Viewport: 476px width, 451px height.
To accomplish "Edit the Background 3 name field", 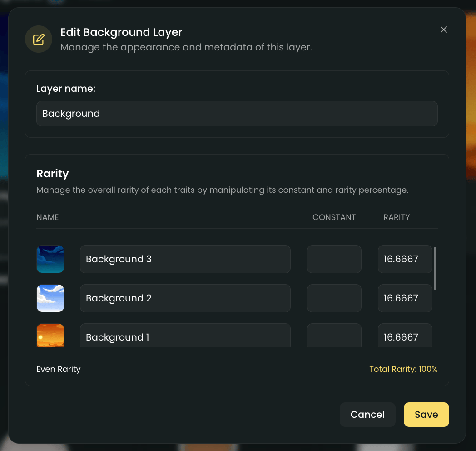I will [185, 259].
